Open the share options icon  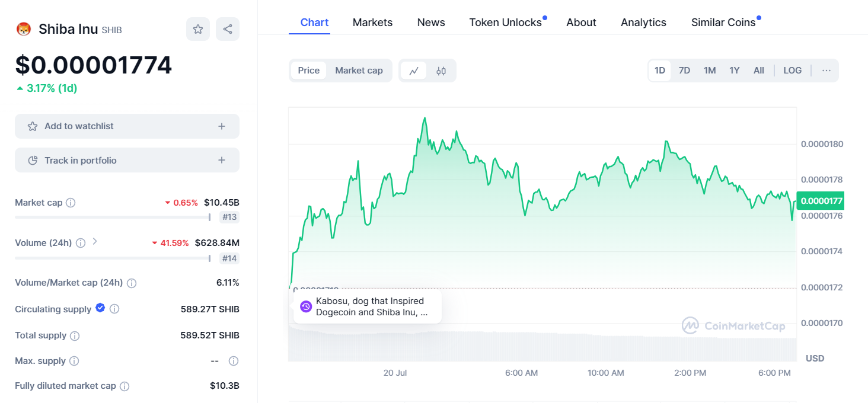[x=228, y=29]
